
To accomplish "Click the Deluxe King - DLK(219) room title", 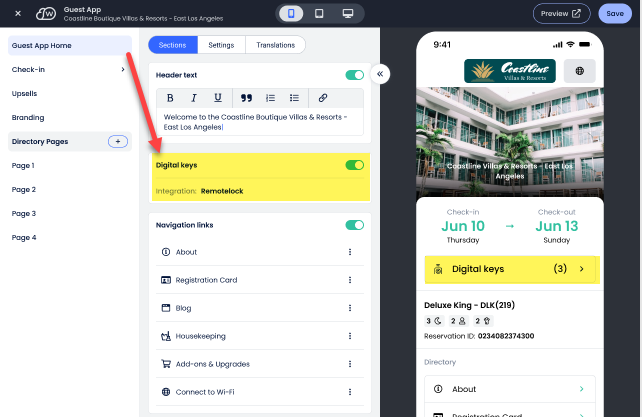I will [469, 305].
